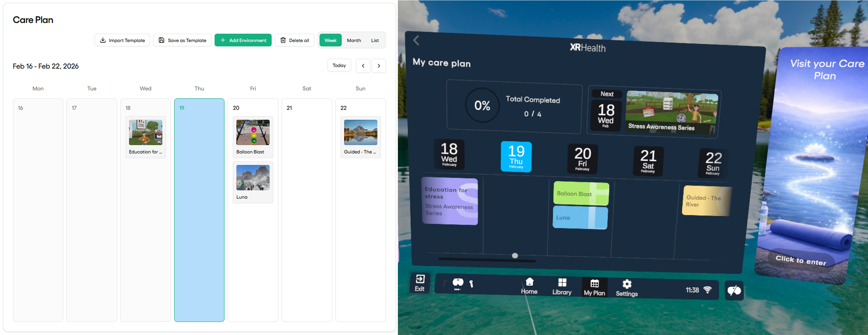Switch to the Week view tab
The image size is (868, 335).
[x=330, y=40]
